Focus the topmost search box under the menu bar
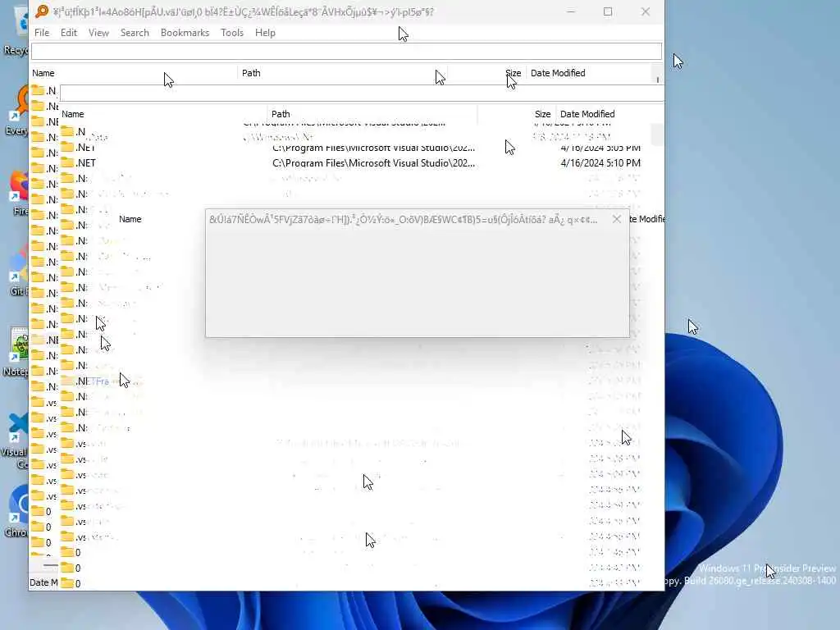Screen dimensions: 840x630 click(346, 52)
